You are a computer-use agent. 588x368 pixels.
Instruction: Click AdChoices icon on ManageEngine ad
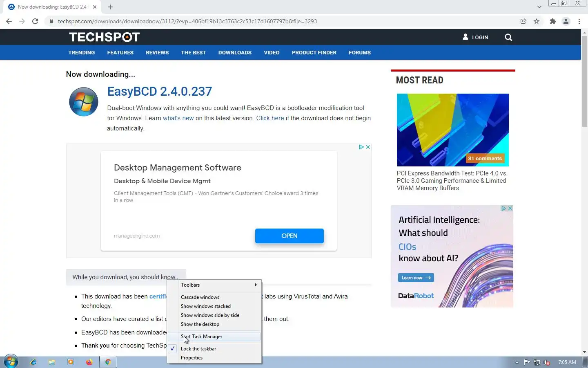pos(361,147)
